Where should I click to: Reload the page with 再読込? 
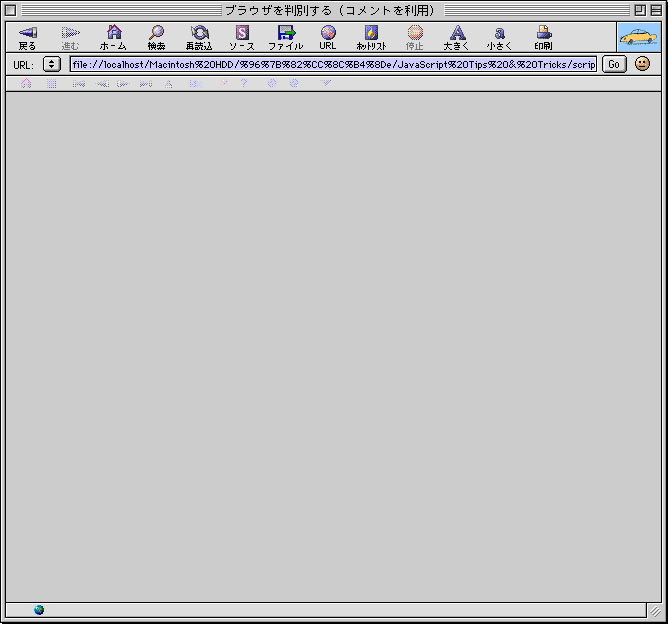(199, 37)
